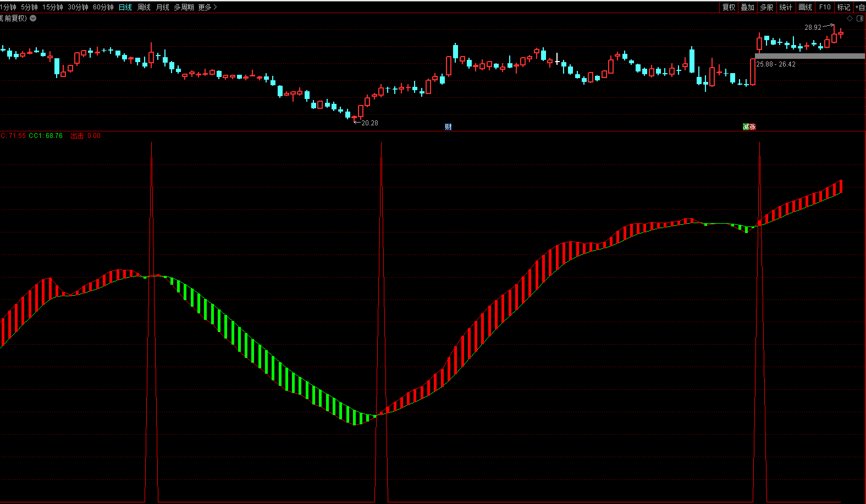Switch to the 60分钟 period tab
Viewport: 866px width, 504px height.
point(103,7)
